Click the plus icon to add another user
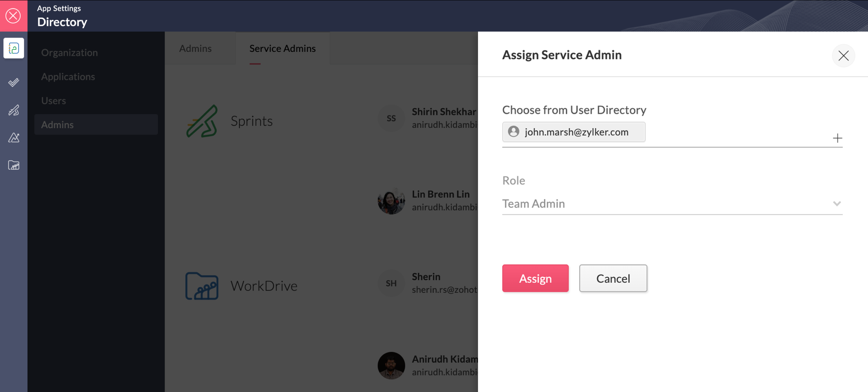Screen dimensions: 868x392 pyautogui.click(x=837, y=138)
